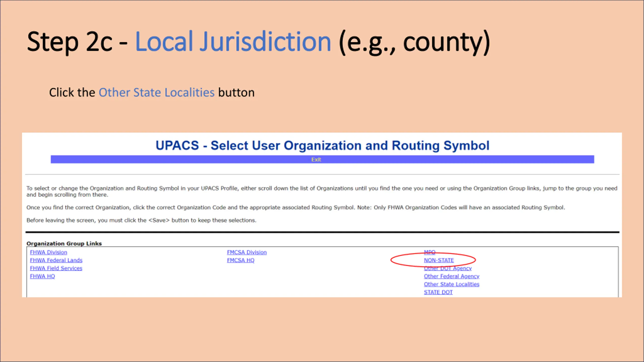Click the UPACS Select User Organization heading
The image size is (644, 362).
point(322,146)
